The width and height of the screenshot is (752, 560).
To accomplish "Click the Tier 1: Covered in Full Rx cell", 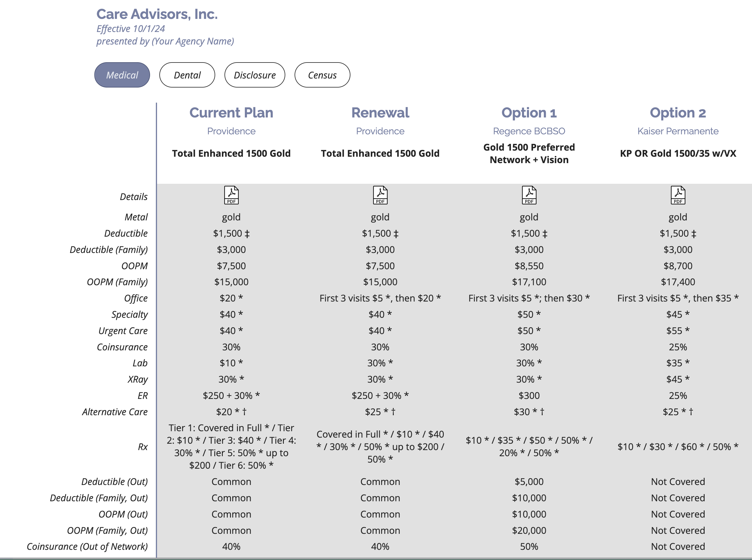I will click(231, 447).
